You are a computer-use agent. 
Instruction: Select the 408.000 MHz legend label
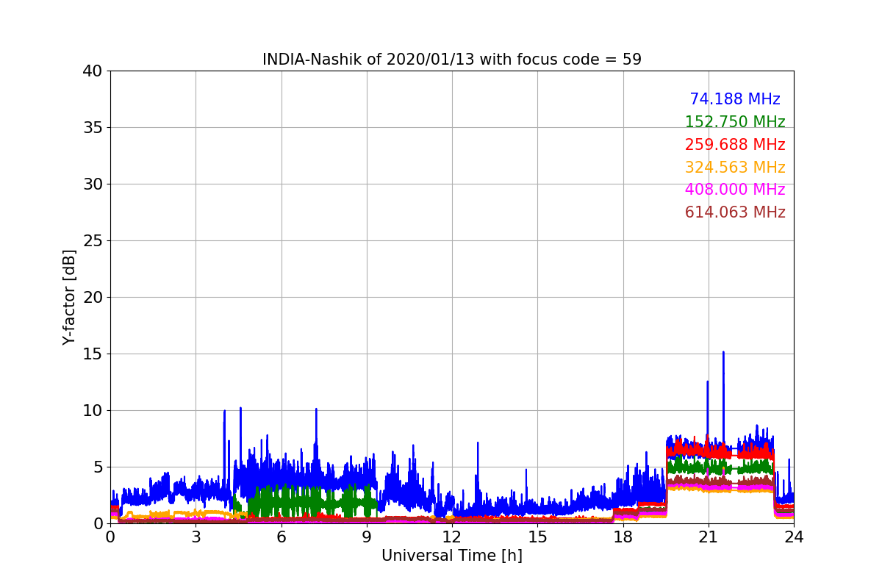tap(735, 190)
